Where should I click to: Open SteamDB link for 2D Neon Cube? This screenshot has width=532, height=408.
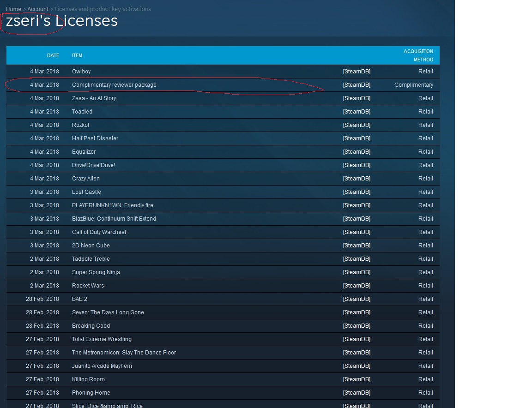pos(357,246)
